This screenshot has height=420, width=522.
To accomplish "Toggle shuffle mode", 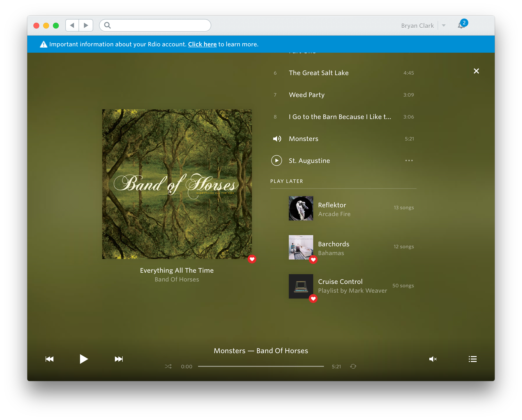I will coord(168,366).
